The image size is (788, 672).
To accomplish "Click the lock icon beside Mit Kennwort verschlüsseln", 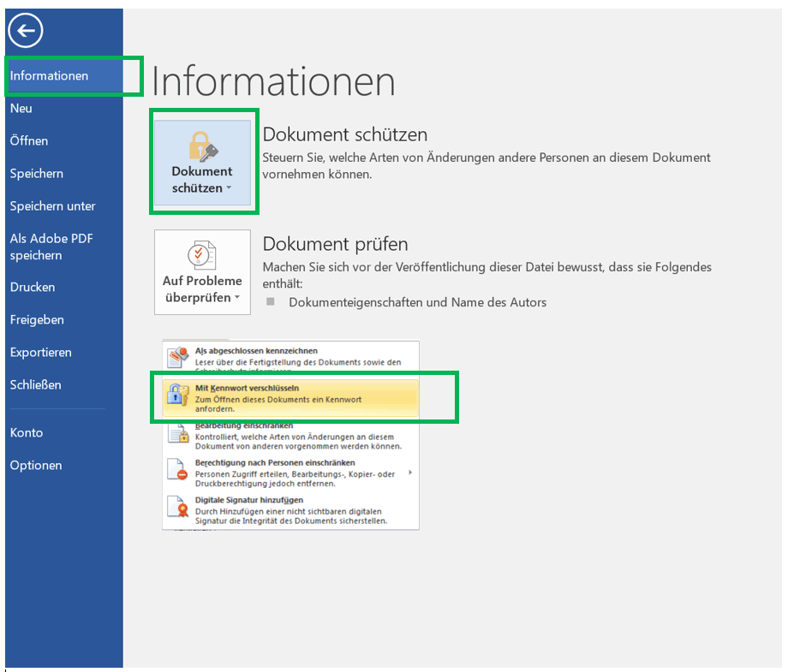I will [x=177, y=395].
